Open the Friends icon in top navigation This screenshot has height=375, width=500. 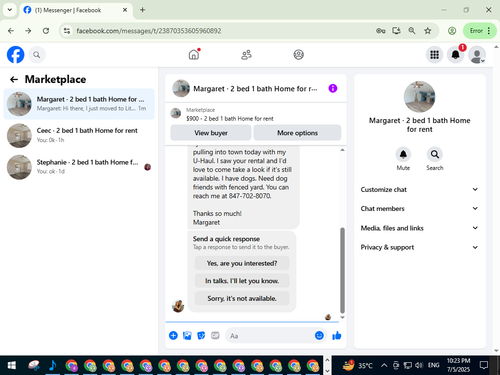pos(246,55)
